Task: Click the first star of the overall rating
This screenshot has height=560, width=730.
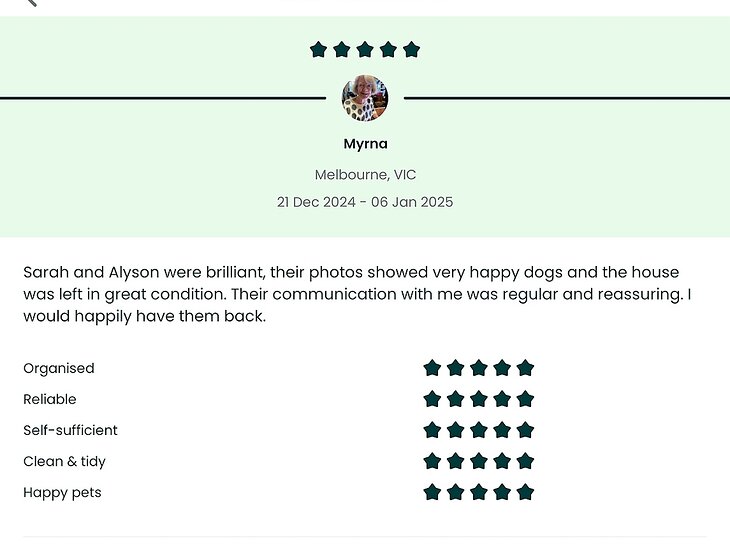Action: click(319, 49)
